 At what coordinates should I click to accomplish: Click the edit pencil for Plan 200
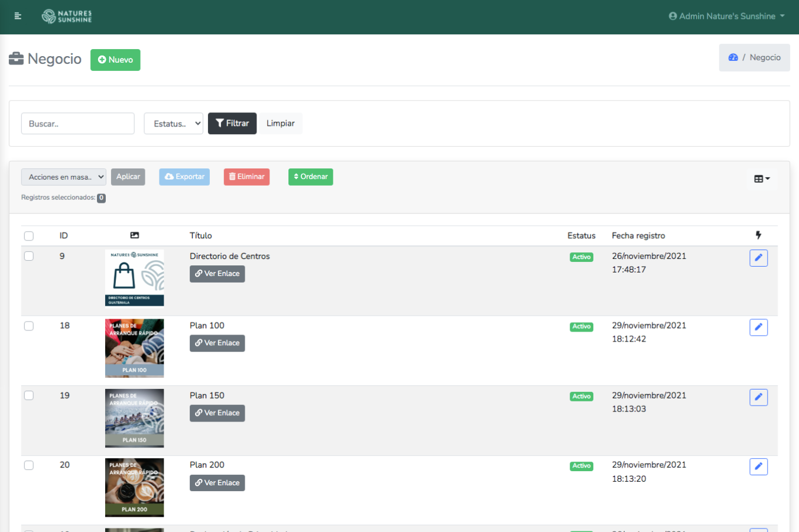pos(758,466)
